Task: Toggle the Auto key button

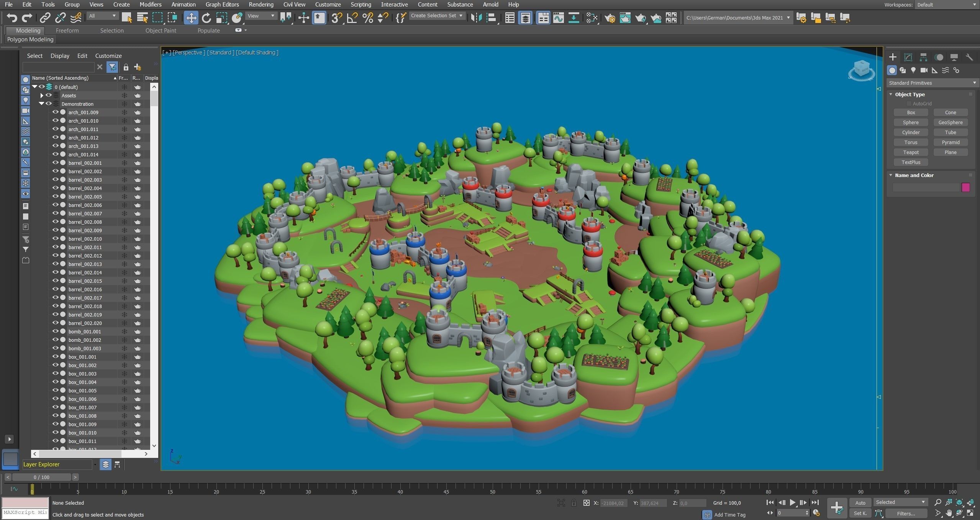Action: [x=860, y=502]
